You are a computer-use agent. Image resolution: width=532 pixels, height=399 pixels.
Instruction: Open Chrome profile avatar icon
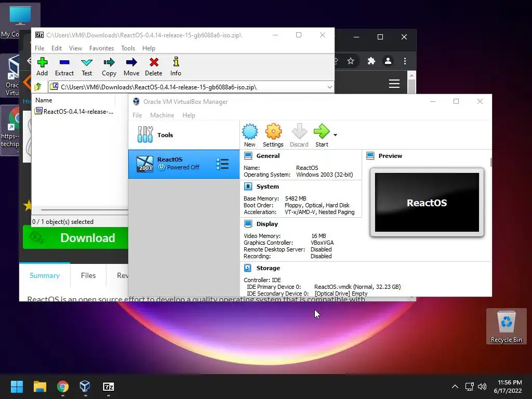pos(388,61)
